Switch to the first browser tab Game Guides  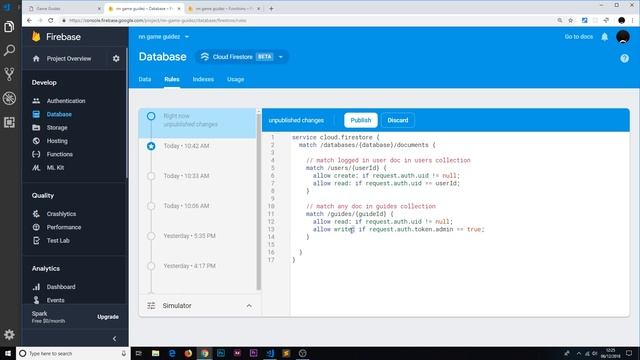pos(64,9)
